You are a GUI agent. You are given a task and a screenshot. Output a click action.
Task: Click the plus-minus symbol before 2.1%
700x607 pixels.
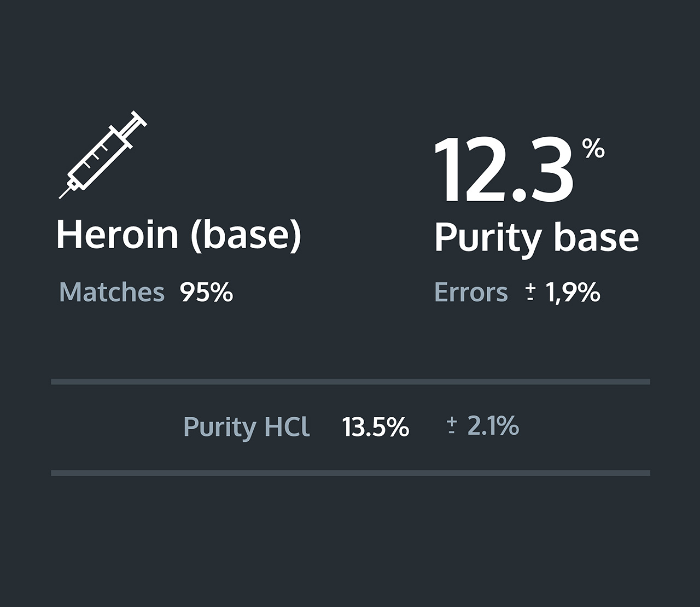coord(452,425)
